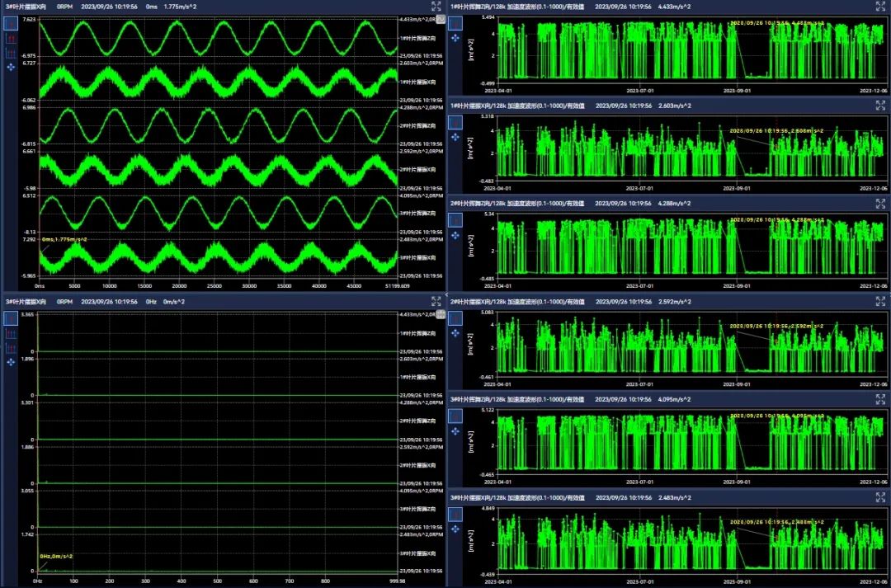Click the collapse handle between left and right panels
The image size is (891, 588).
point(445,294)
